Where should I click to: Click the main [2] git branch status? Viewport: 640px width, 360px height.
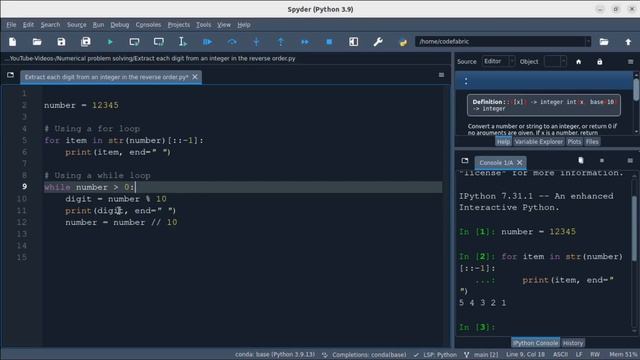click(x=481, y=355)
